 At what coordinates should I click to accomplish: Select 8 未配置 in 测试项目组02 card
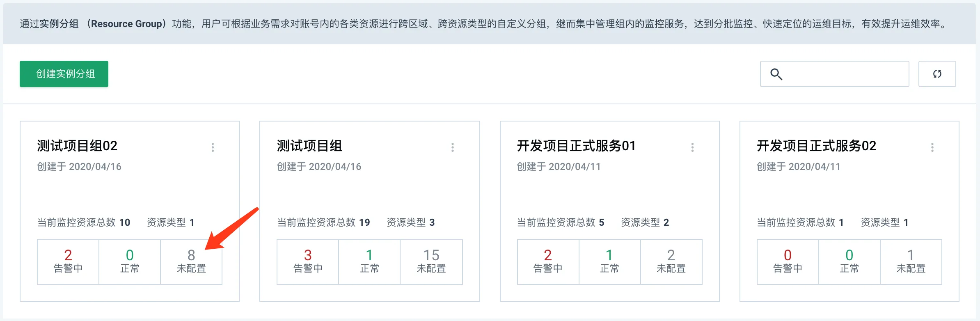[191, 261]
